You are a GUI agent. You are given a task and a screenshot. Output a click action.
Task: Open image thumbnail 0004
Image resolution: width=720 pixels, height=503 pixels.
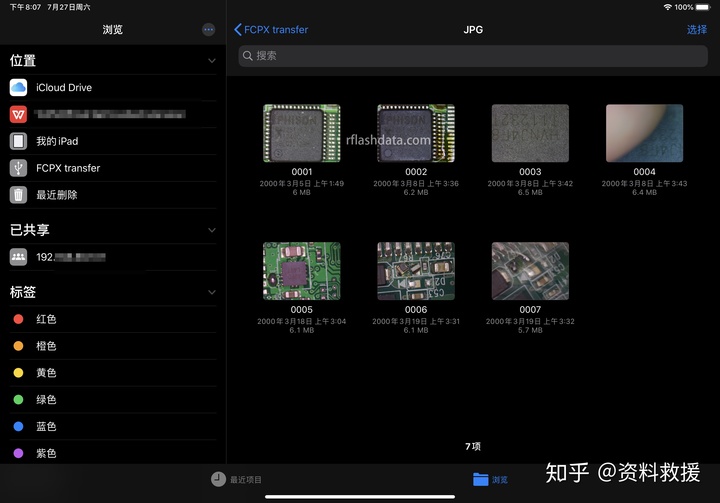[644, 133]
